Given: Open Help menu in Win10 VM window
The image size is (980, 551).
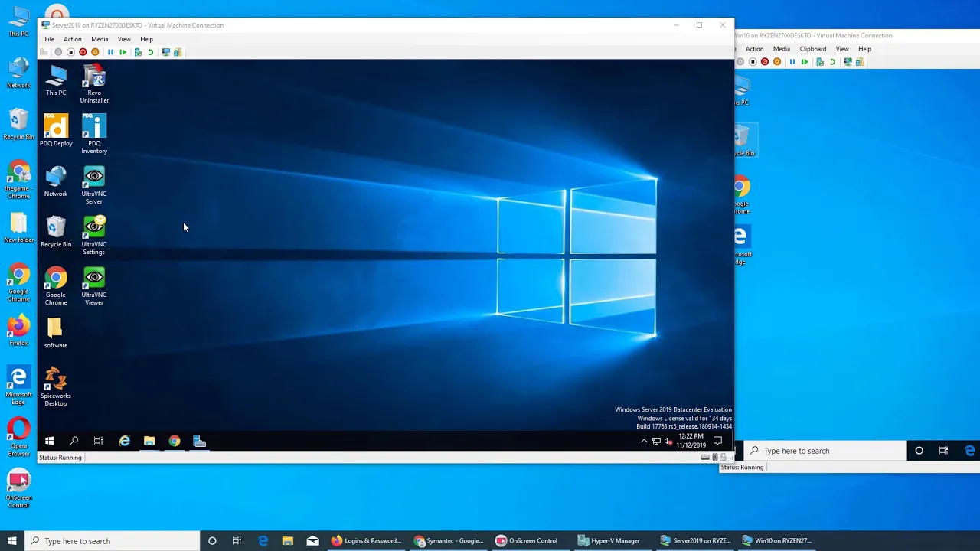Looking at the screenshot, I should tap(864, 49).
